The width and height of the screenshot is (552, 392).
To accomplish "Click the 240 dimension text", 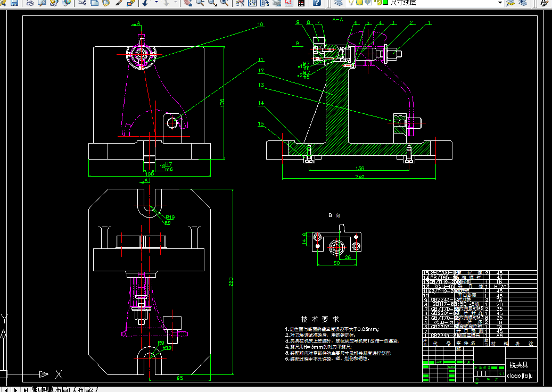I will pyautogui.click(x=359, y=177).
